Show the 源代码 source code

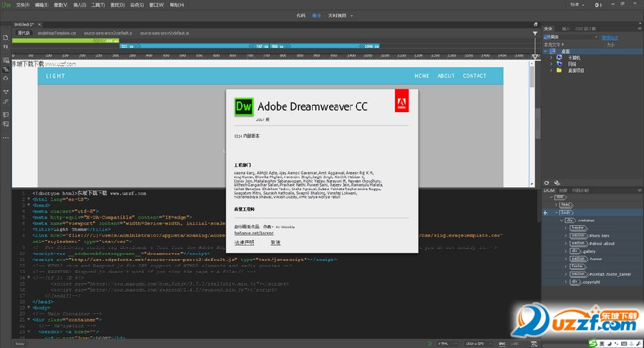24,33
